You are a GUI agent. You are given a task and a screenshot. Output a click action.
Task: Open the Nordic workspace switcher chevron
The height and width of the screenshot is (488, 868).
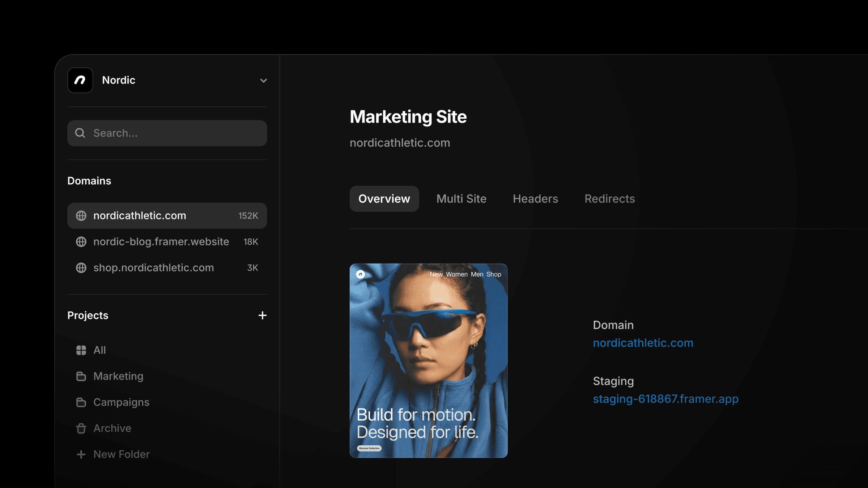coord(263,80)
